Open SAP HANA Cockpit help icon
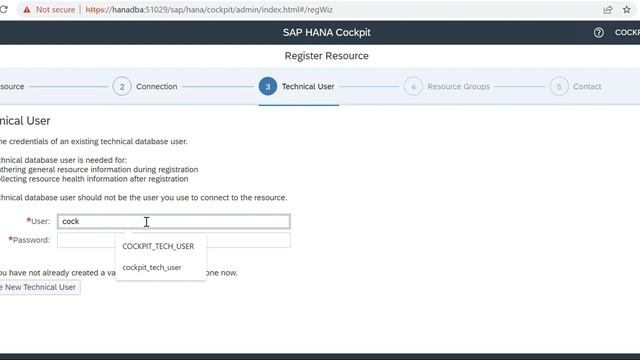640x360 pixels. coord(598,33)
